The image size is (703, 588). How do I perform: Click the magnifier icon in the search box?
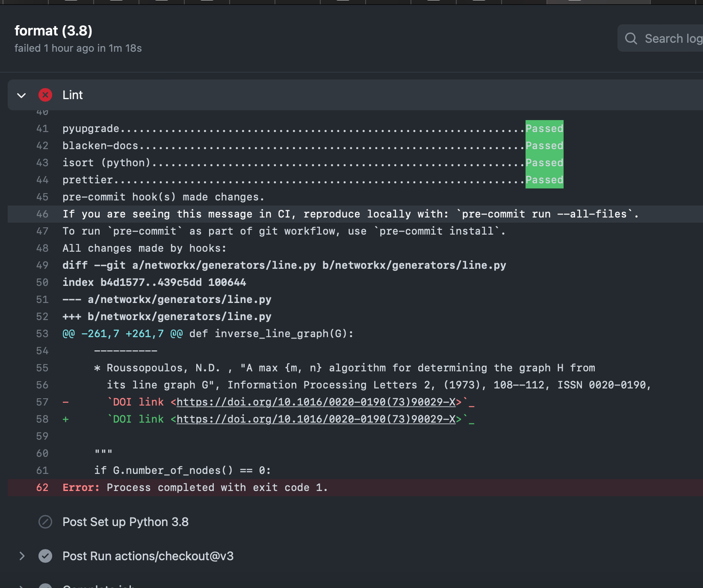(x=631, y=38)
